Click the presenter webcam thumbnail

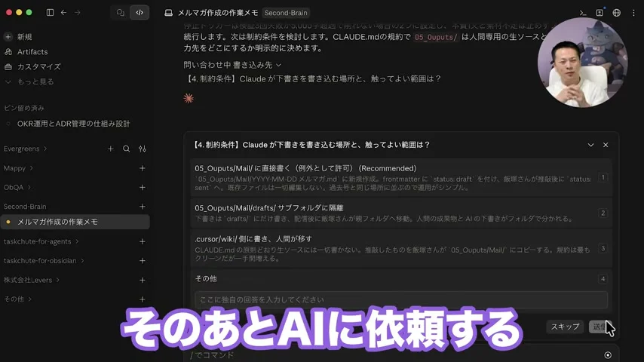582,63
